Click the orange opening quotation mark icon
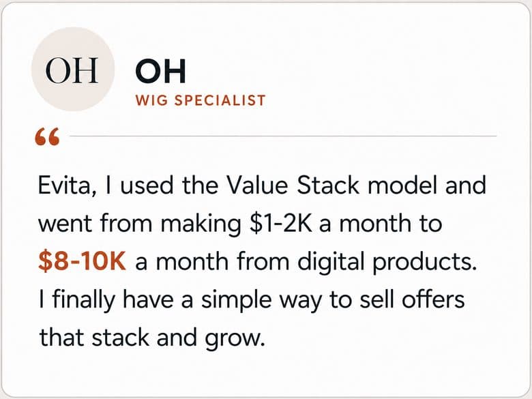Screen dimensions: 532x399 pos(47,136)
